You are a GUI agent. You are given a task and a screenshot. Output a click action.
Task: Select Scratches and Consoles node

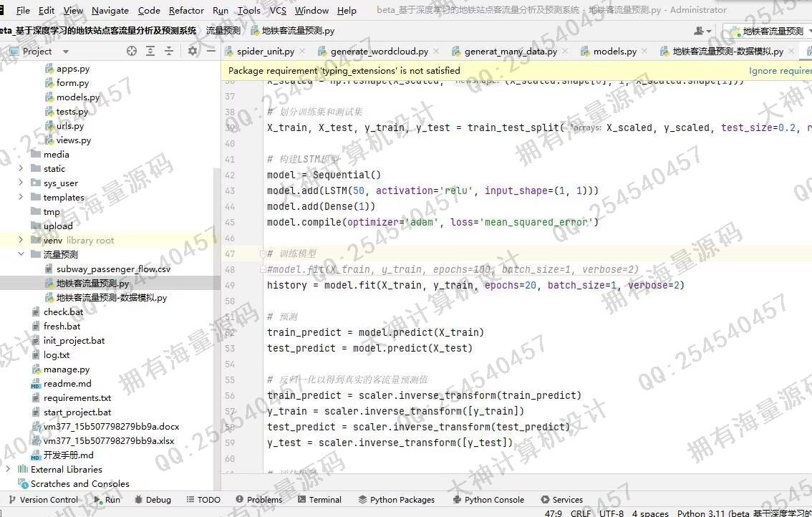click(x=79, y=483)
